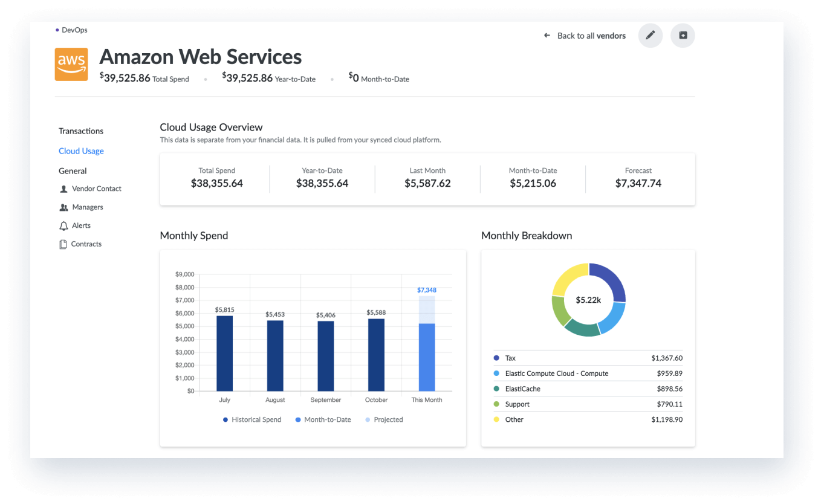Click the Managers people icon
The image size is (821, 504).
(x=63, y=207)
